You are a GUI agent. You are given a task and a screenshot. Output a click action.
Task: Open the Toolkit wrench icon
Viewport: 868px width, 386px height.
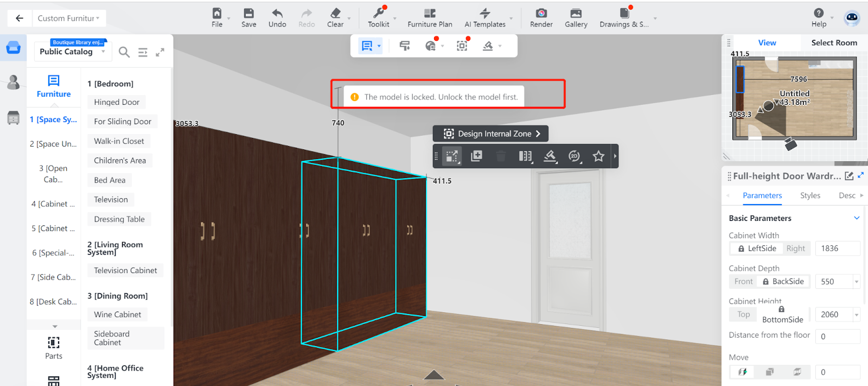(x=378, y=14)
